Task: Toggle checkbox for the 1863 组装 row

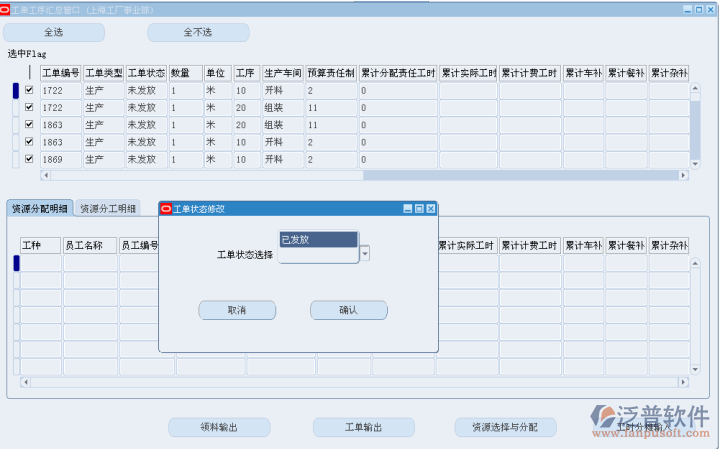Action: point(29,125)
